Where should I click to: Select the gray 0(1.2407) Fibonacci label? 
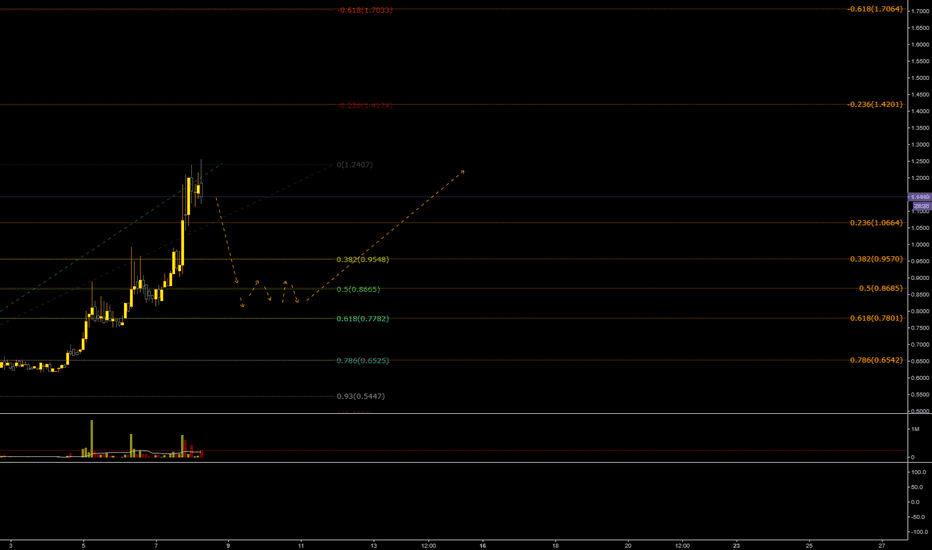click(x=354, y=165)
